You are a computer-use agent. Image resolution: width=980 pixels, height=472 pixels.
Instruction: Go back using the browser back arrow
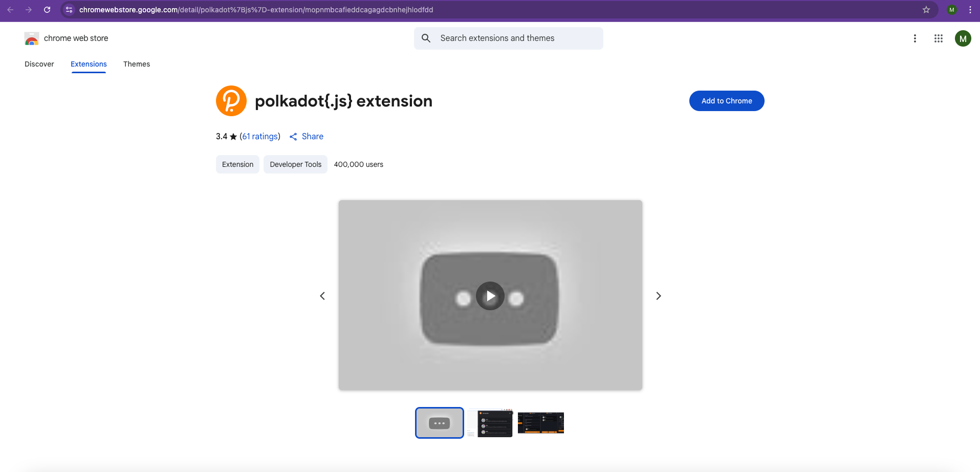(x=10, y=10)
